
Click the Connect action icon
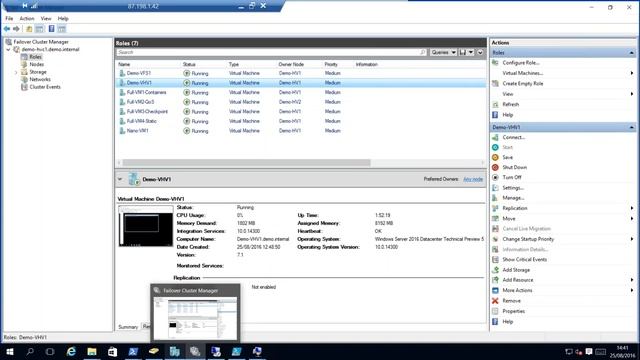[x=495, y=137]
